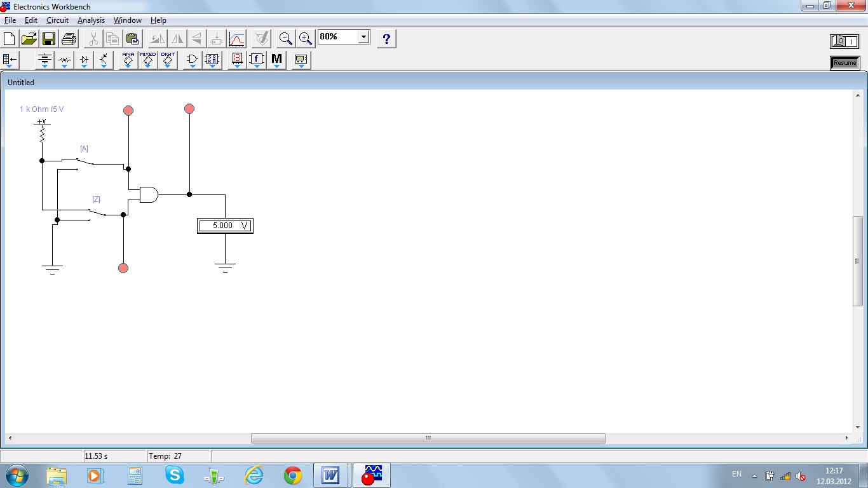The height and width of the screenshot is (488, 868).
Task: Click the Rotate component icon
Action: click(x=158, y=39)
